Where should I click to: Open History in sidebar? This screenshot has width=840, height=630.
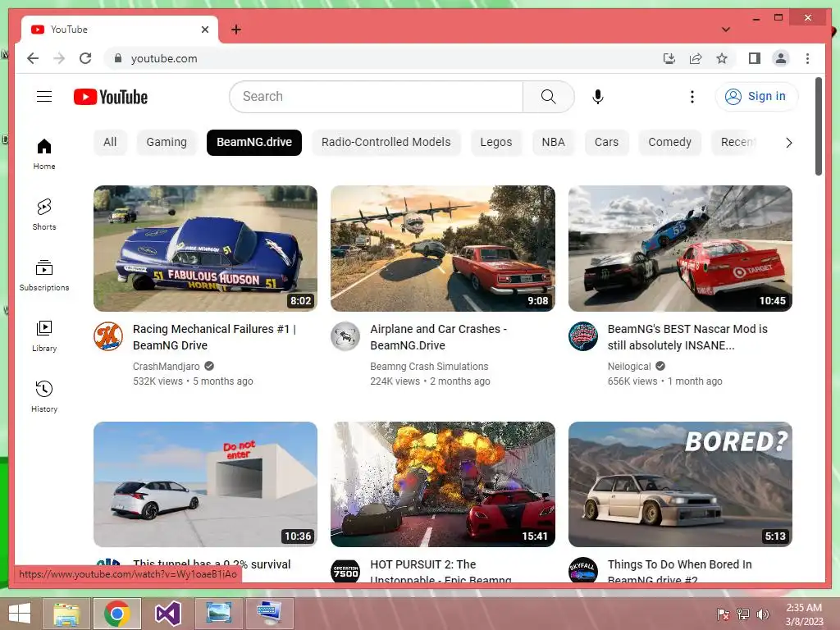[44, 396]
